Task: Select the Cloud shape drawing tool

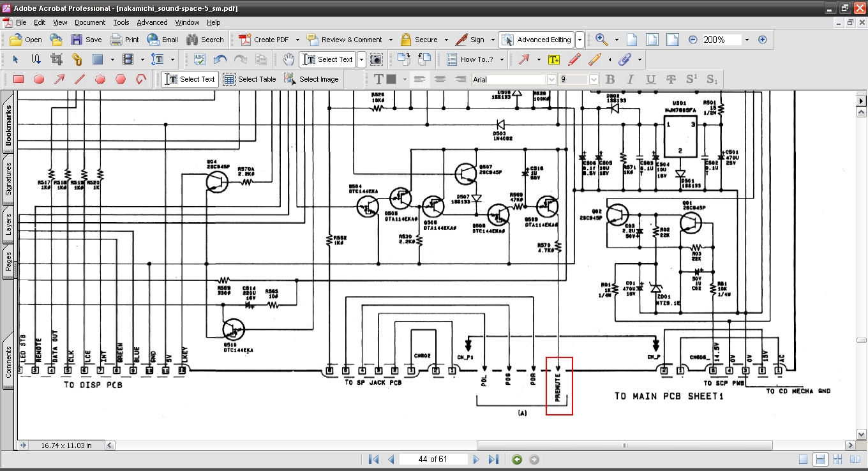Action: pos(100,79)
